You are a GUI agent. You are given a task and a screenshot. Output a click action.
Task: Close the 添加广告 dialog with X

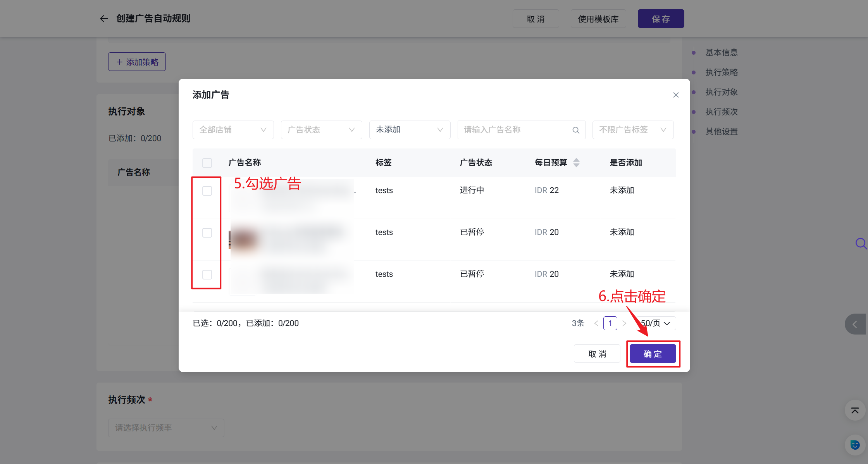[x=676, y=95]
